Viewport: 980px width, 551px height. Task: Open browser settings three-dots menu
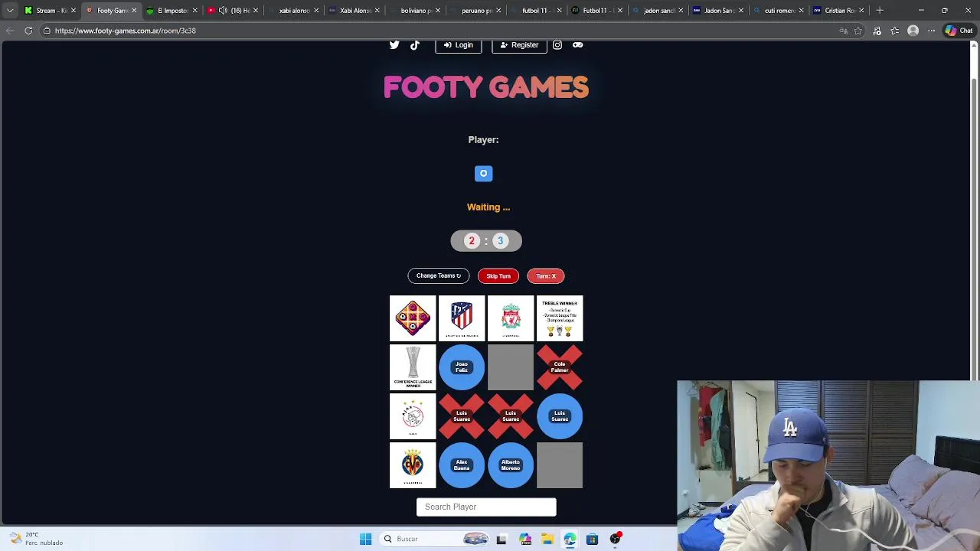pos(931,31)
